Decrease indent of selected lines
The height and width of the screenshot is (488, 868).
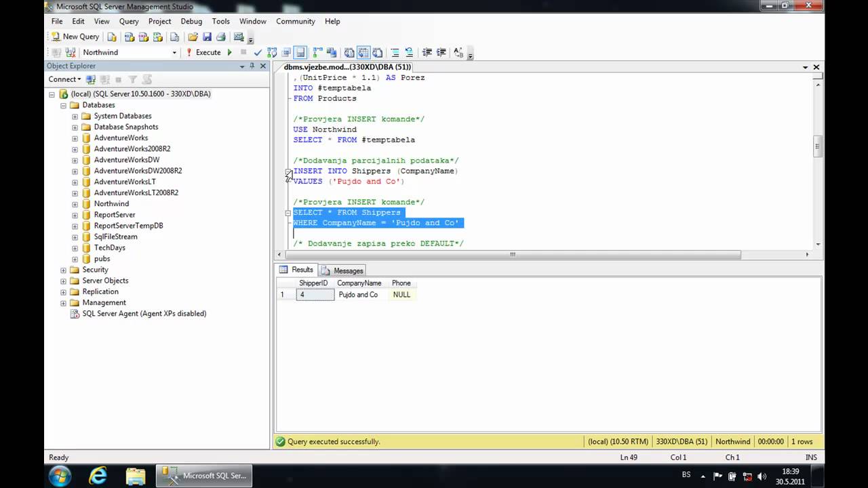click(427, 52)
